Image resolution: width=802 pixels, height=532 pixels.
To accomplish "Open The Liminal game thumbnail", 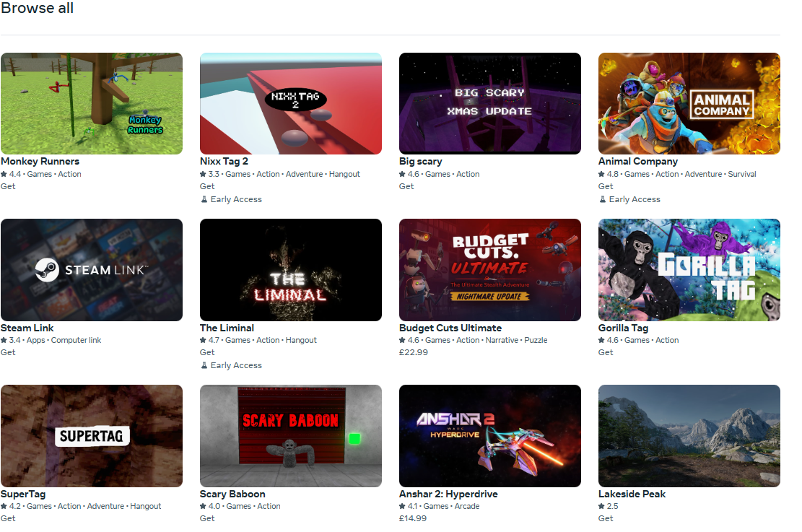I will click(x=290, y=269).
